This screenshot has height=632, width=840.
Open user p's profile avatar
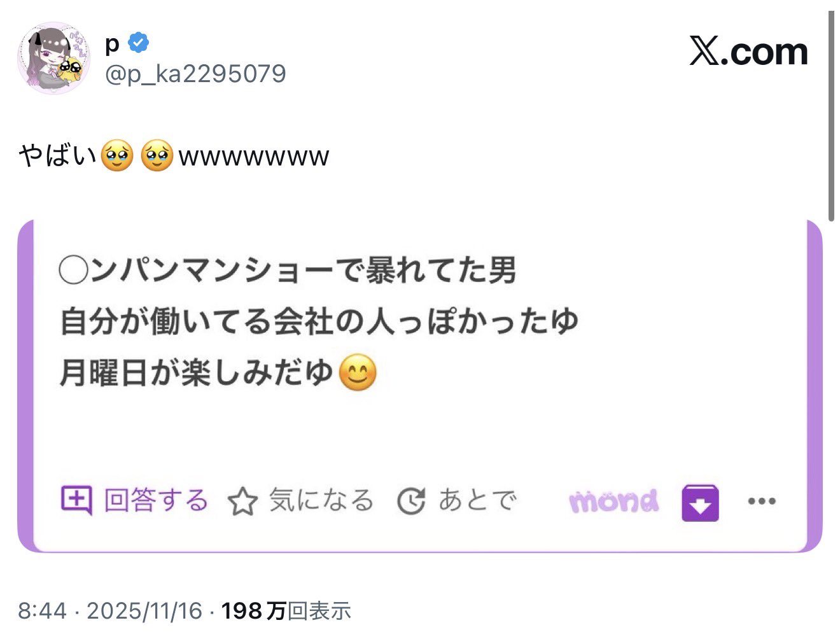tap(54, 59)
